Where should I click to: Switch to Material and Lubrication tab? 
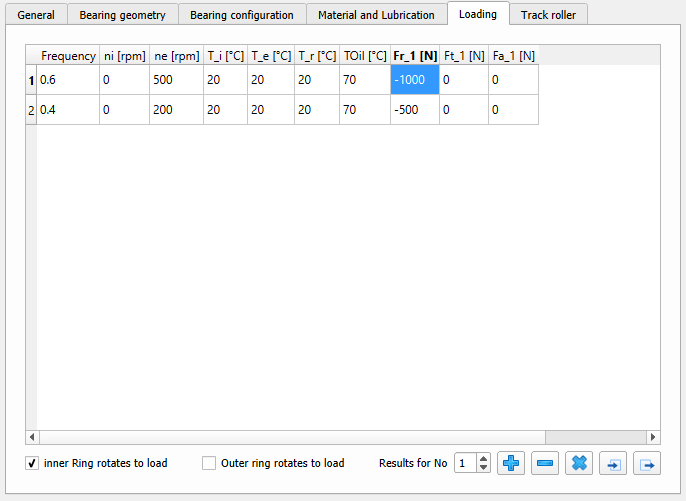click(376, 15)
